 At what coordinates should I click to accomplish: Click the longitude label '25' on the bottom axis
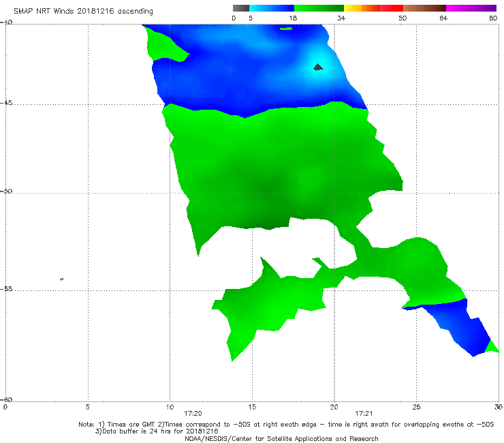(x=416, y=407)
